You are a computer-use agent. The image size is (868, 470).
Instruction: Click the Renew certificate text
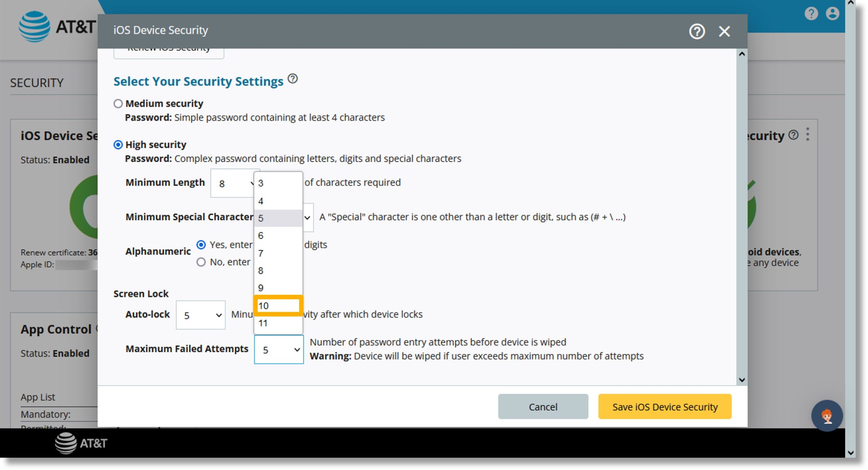pyautogui.click(x=59, y=252)
